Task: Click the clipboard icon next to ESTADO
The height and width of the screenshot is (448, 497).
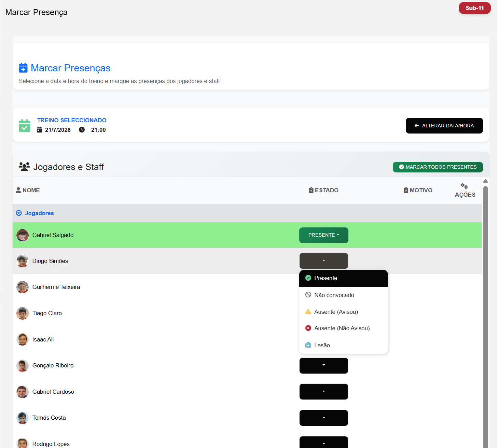Action: [311, 190]
